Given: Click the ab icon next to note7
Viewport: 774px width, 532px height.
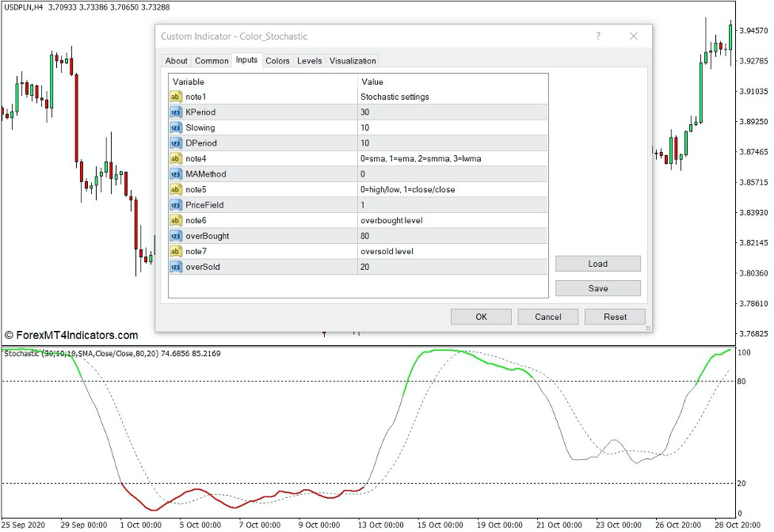Looking at the screenshot, I should point(175,251).
